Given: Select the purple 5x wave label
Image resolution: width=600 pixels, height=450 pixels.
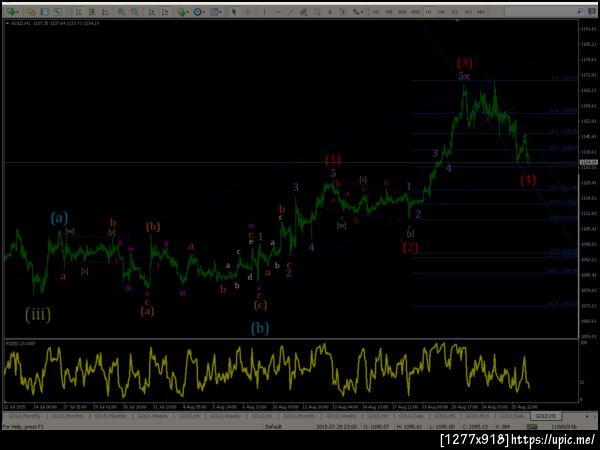Looking at the screenshot, I should (464, 76).
